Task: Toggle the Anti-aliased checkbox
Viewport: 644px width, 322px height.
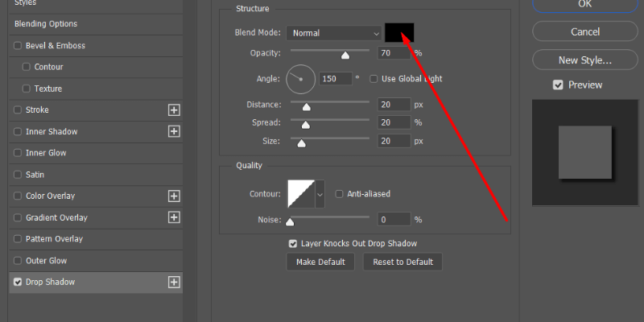Action: click(x=340, y=194)
